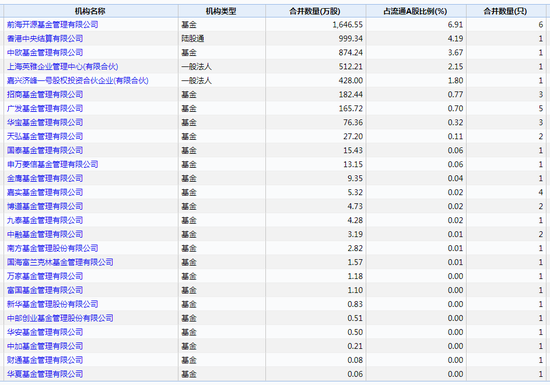Open 南方基金管理股份有限公司 link

coord(53,248)
